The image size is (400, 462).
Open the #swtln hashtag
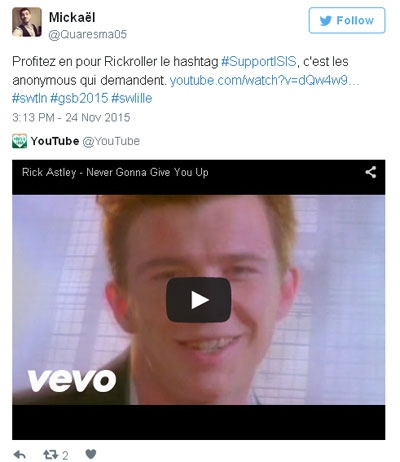29,98
